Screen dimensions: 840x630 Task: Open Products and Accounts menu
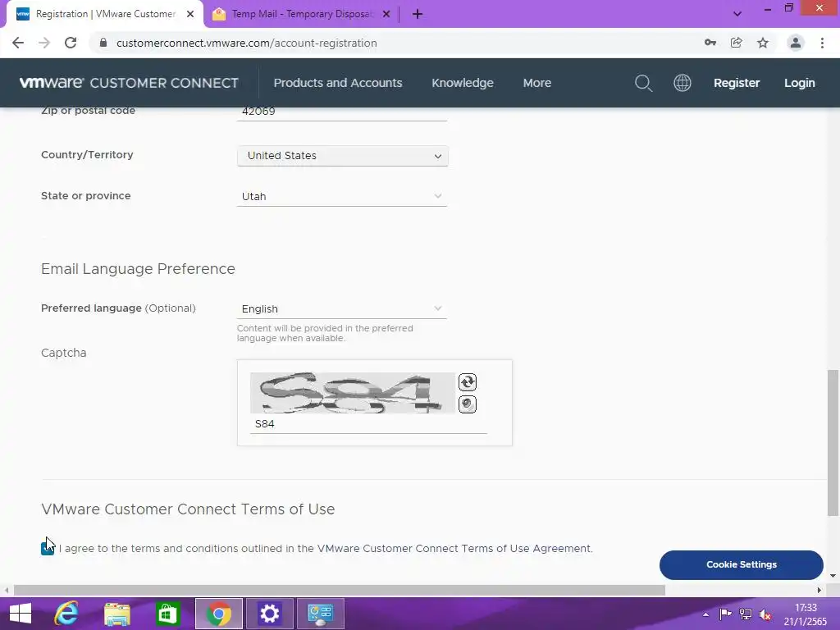(x=337, y=83)
